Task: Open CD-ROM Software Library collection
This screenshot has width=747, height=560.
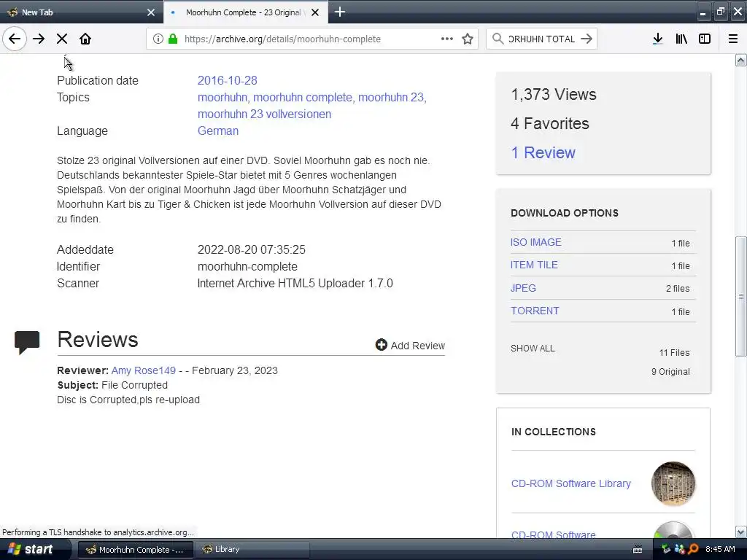Action: click(x=570, y=483)
